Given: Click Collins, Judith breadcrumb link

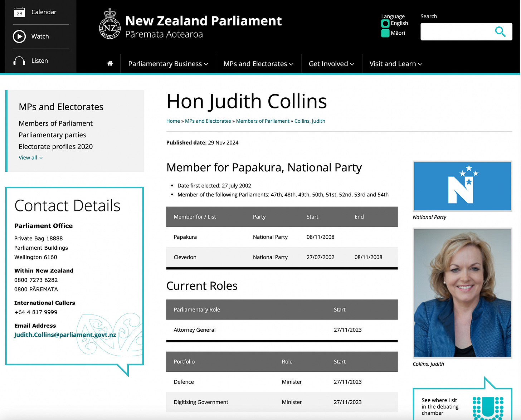Looking at the screenshot, I should coord(310,121).
